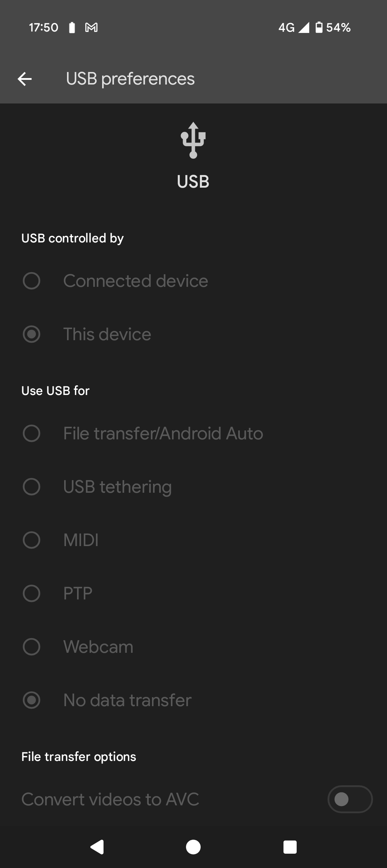Select MIDI radio option
Image resolution: width=387 pixels, height=868 pixels.
tap(32, 540)
